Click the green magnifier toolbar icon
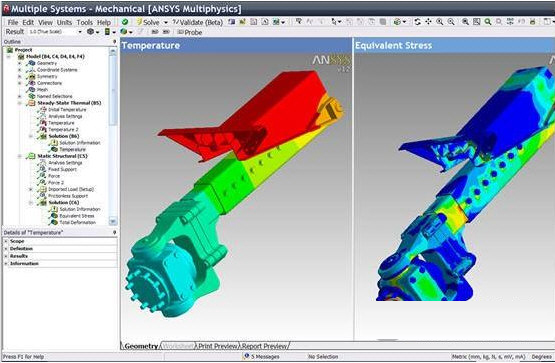This screenshot has width=555, height=363. click(488, 22)
